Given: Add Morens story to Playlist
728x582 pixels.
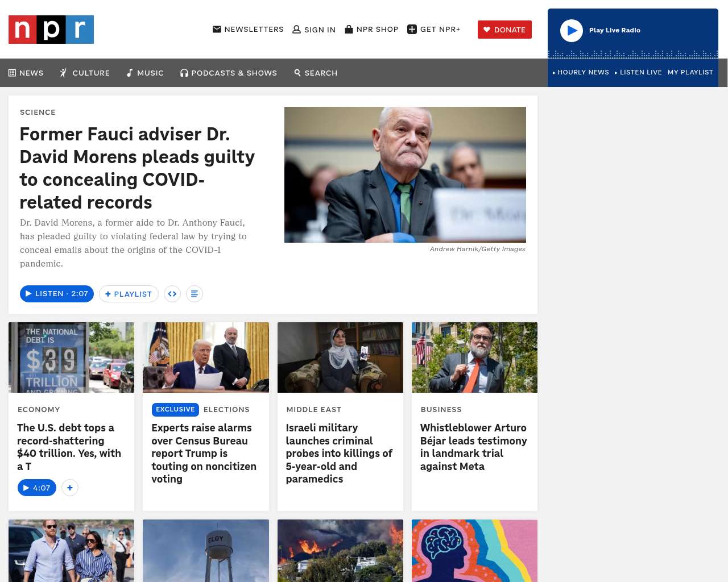Looking at the screenshot, I should 129,294.
